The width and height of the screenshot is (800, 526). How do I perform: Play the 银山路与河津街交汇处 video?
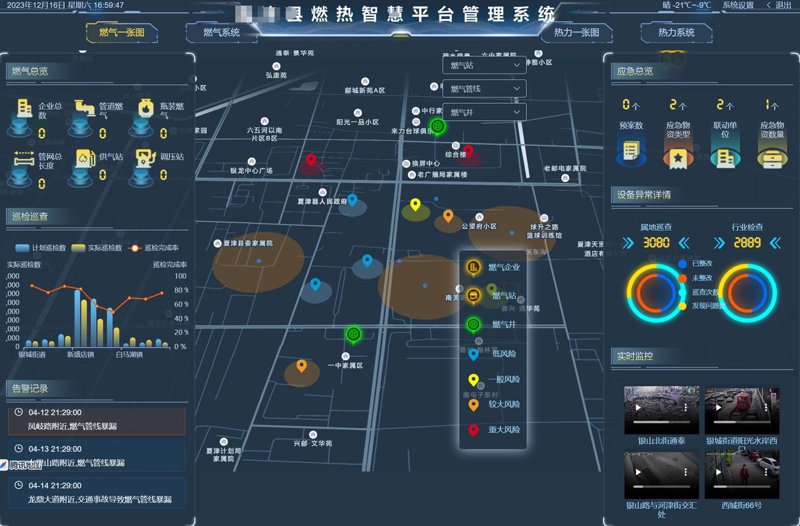point(638,471)
